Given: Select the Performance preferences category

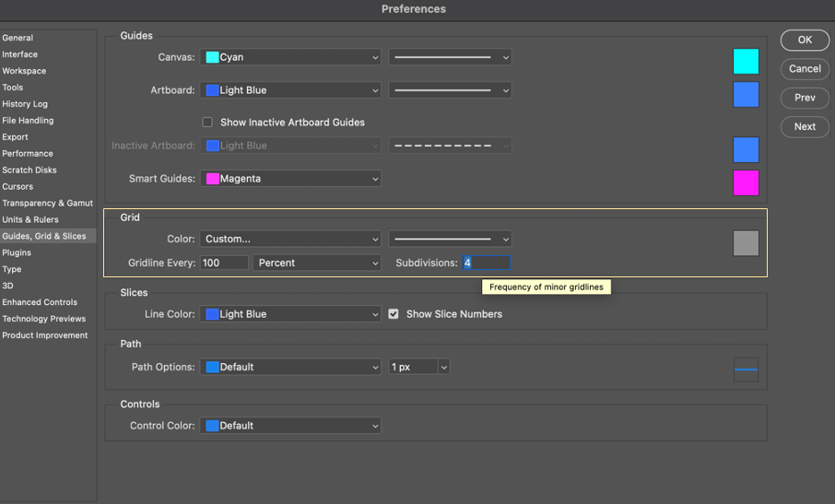Looking at the screenshot, I should [x=28, y=154].
